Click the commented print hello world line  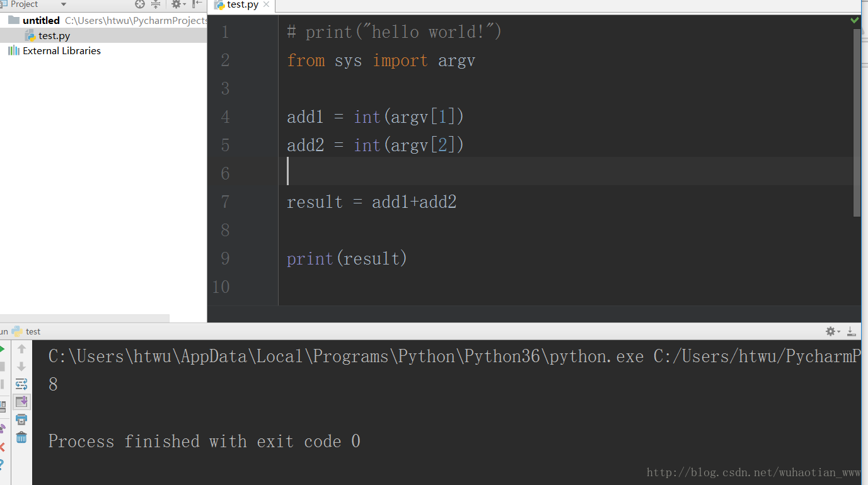394,31
